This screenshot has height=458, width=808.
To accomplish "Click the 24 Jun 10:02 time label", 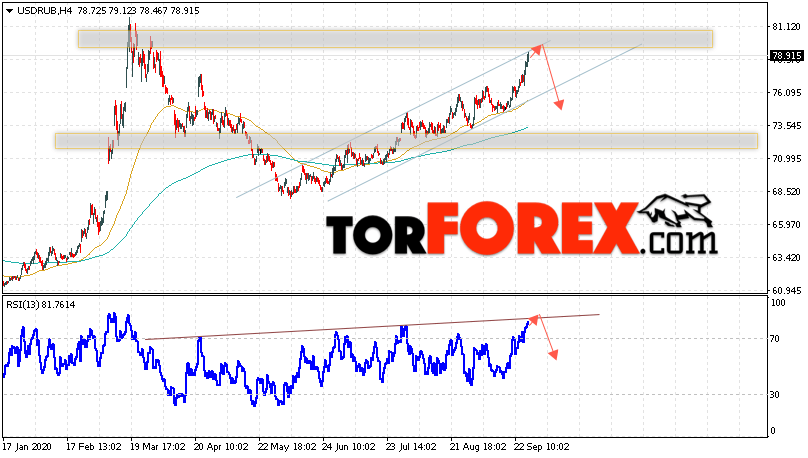I will click(x=349, y=446).
